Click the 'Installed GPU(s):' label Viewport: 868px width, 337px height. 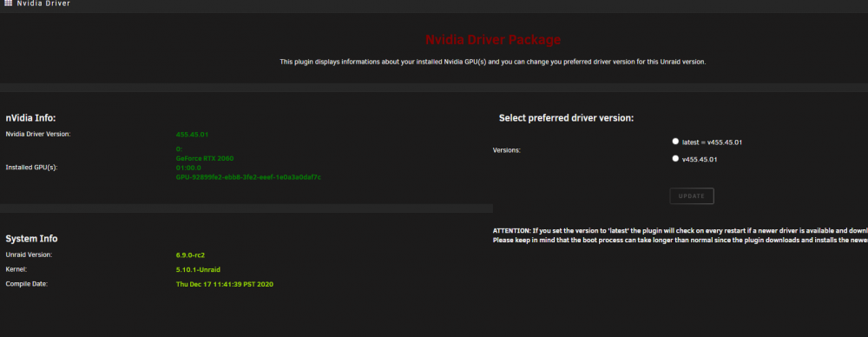[x=31, y=168]
